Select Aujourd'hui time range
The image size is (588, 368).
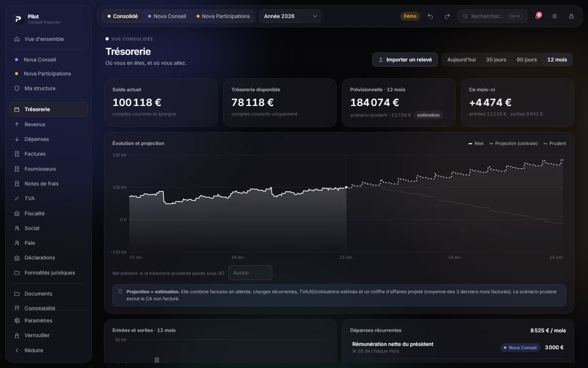click(461, 60)
